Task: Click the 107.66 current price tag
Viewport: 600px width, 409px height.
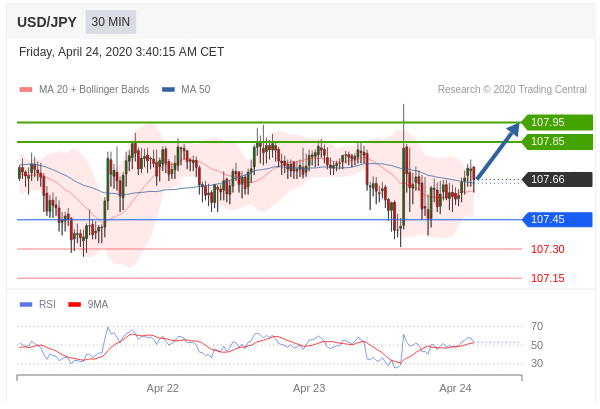Action: [558, 179]
